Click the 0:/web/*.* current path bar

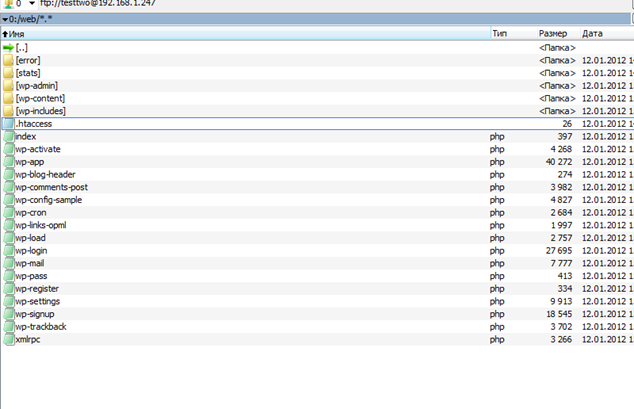pos(316,19)
